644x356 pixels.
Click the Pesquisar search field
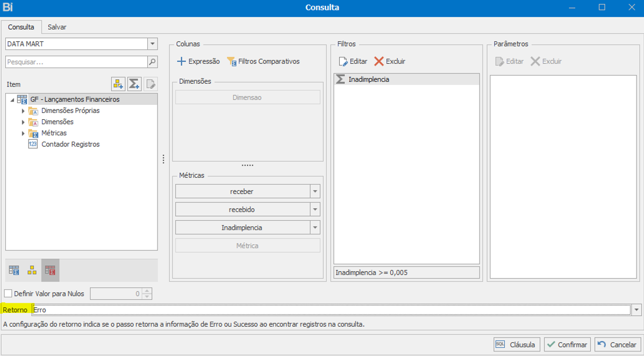(x=76, y=62)
